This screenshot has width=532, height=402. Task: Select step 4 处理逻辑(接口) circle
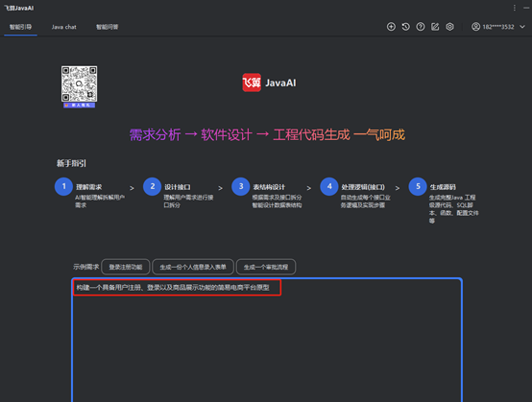(329, 186)
